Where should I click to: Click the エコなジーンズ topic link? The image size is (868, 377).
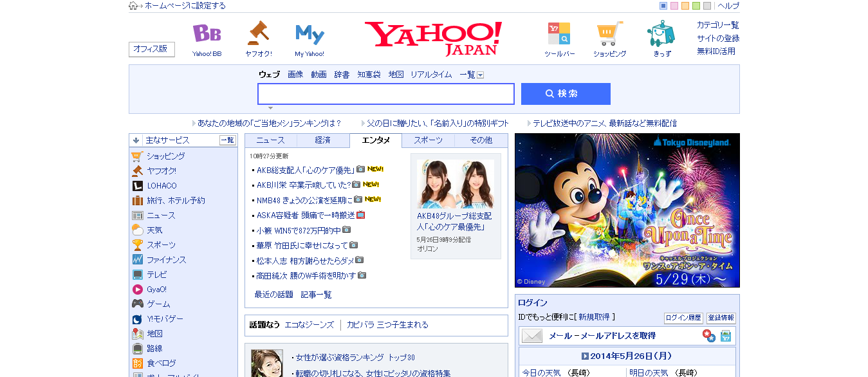tap(309, 325)
